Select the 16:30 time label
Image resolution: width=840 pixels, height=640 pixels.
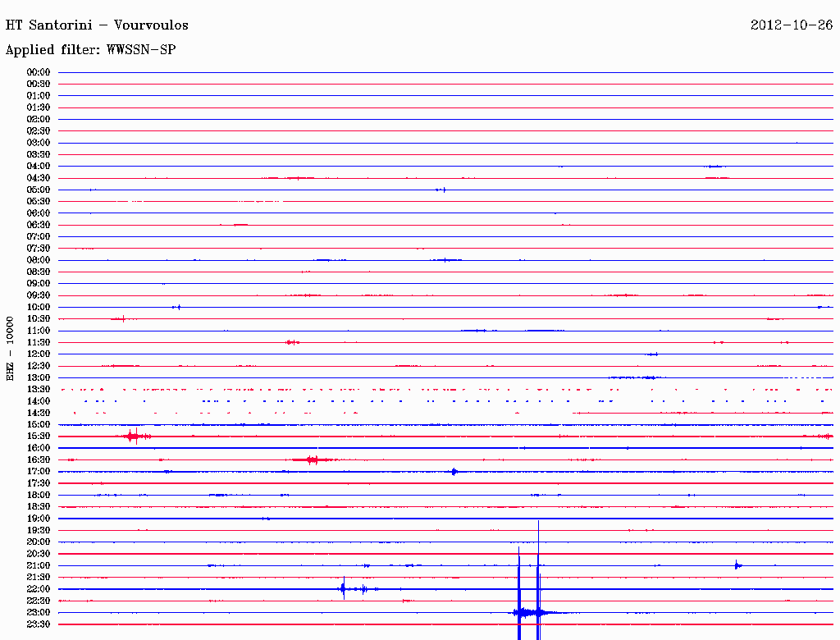(39, 460)
